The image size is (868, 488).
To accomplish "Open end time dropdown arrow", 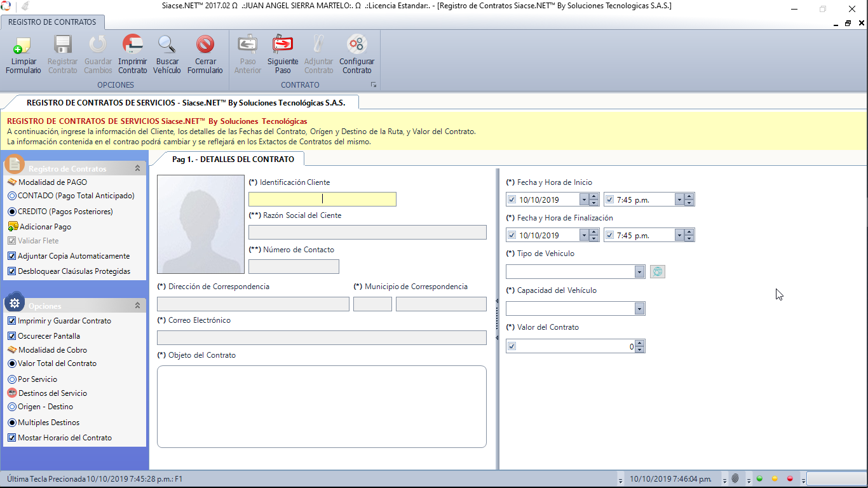I will tap(679, 235).
